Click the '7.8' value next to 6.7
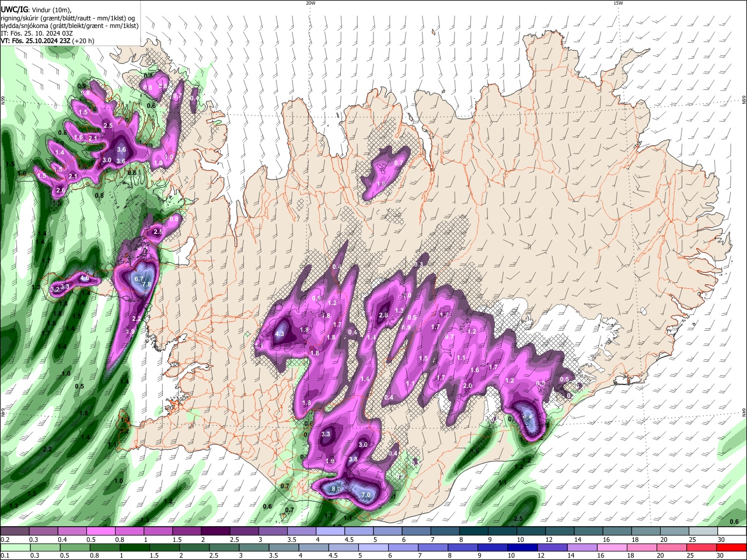Image resolution: width=747 pixels, height=560 pixels. click(x=147, y=284)
